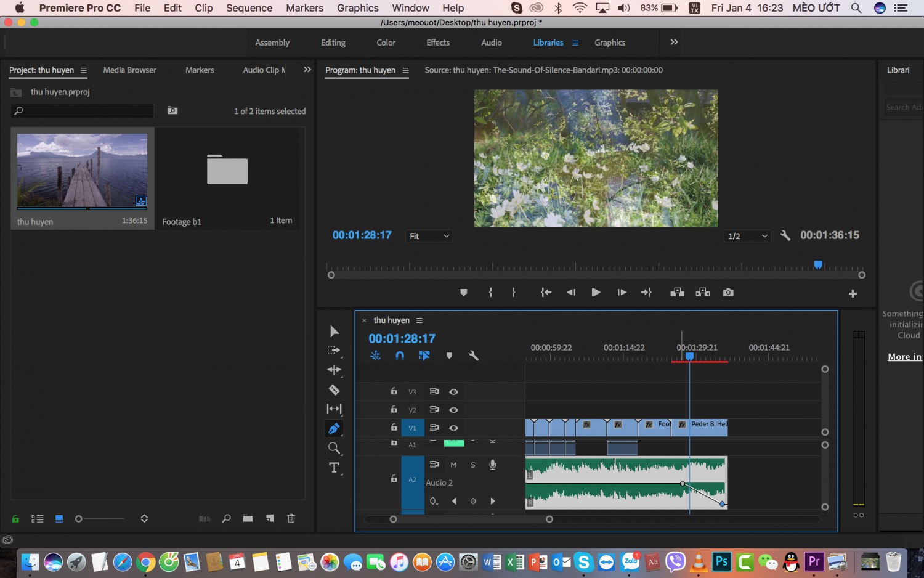Click New Item icon in Project panel
The height and width of the screenshot is (578, 924).
tap(270, 518)
